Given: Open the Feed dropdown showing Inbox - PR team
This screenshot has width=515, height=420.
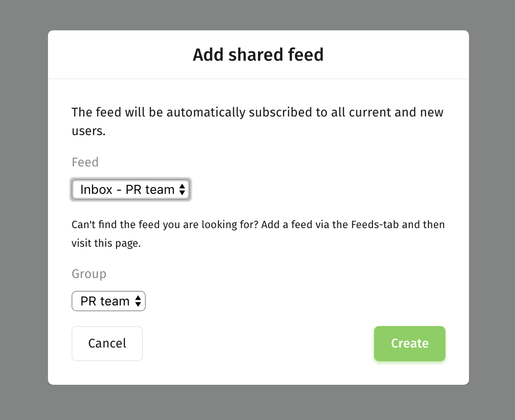Looking at the screenshot, I should tap(131, 189).
